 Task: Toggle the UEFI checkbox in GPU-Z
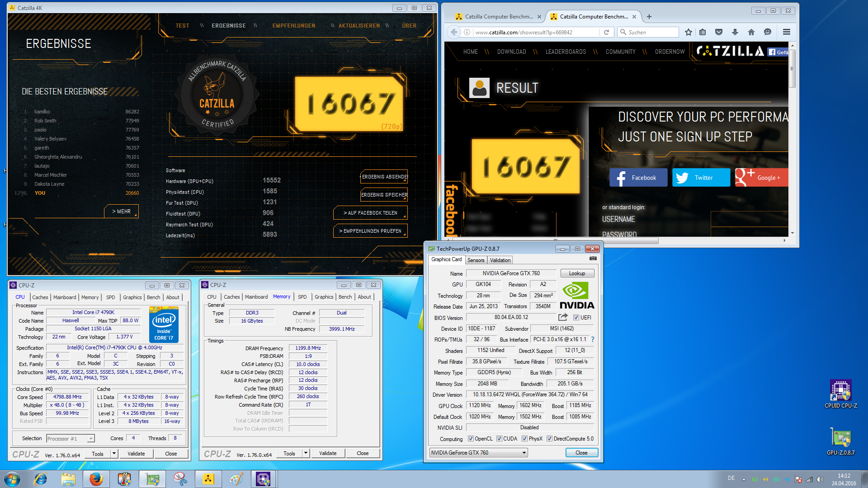point(576,318)
